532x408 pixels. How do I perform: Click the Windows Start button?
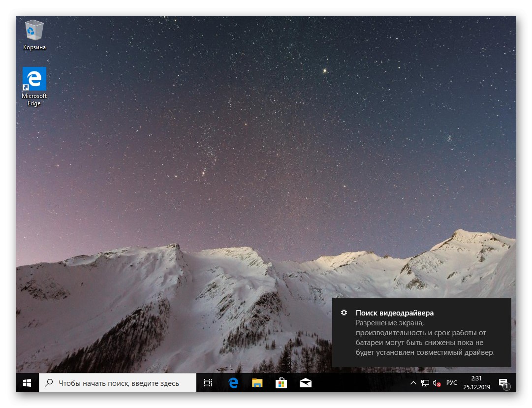[27, 382]
